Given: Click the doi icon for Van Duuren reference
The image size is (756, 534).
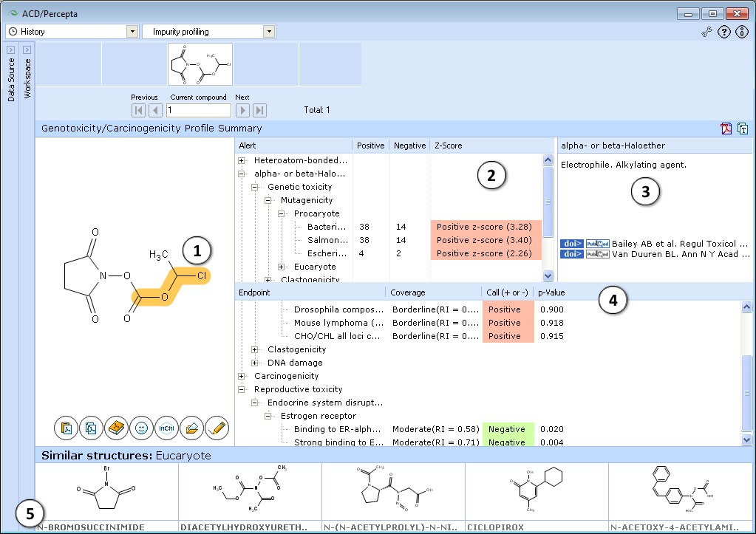Looking at the screenshot, I should click(572, 254).
